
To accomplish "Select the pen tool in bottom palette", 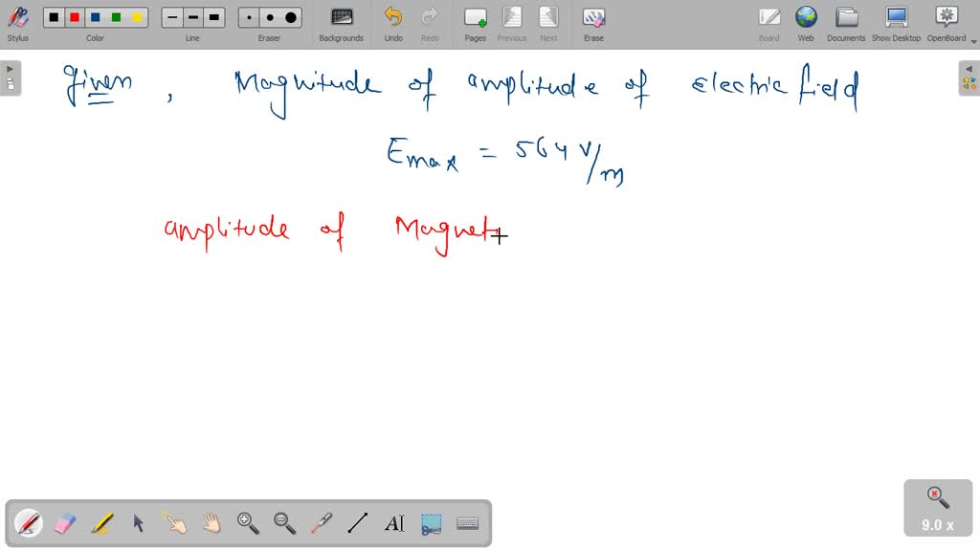I will 29,523.
